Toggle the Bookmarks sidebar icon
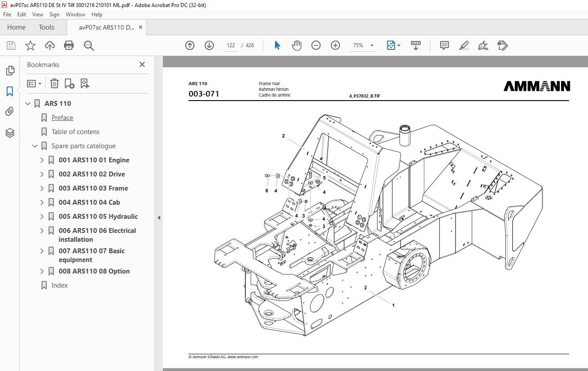Viewport: 588px width, 371px height. click(10, 91)
